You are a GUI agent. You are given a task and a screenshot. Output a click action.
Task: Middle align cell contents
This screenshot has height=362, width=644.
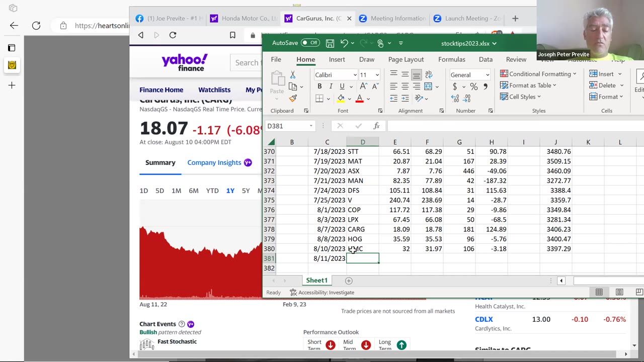pyautogui.click(x=405, y=74)
